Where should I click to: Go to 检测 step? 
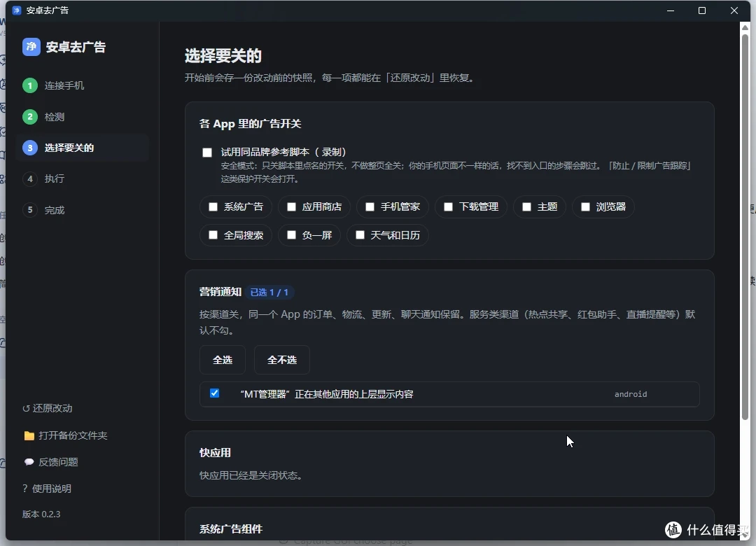tap(55, 117)
